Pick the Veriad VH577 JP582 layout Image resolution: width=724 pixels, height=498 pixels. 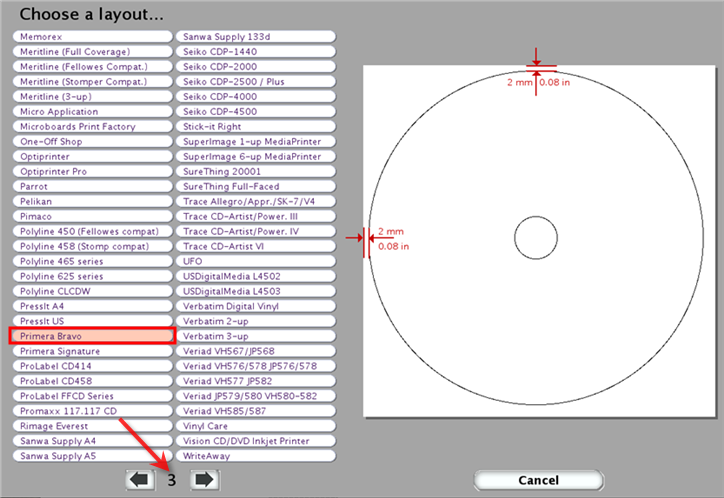pos(256,381)
